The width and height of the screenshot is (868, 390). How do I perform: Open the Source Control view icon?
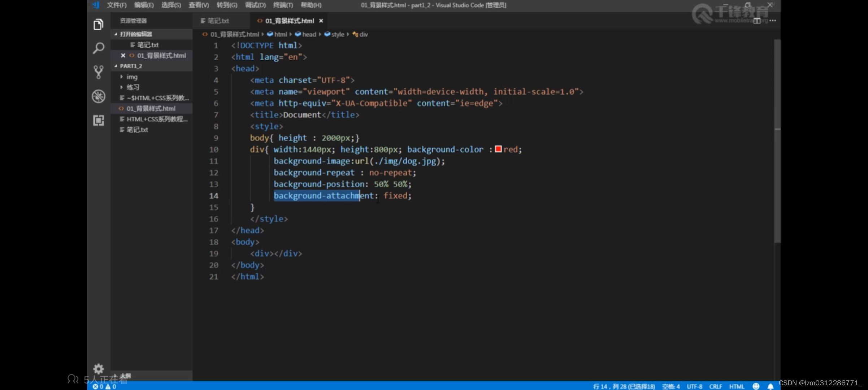[98, 72]
